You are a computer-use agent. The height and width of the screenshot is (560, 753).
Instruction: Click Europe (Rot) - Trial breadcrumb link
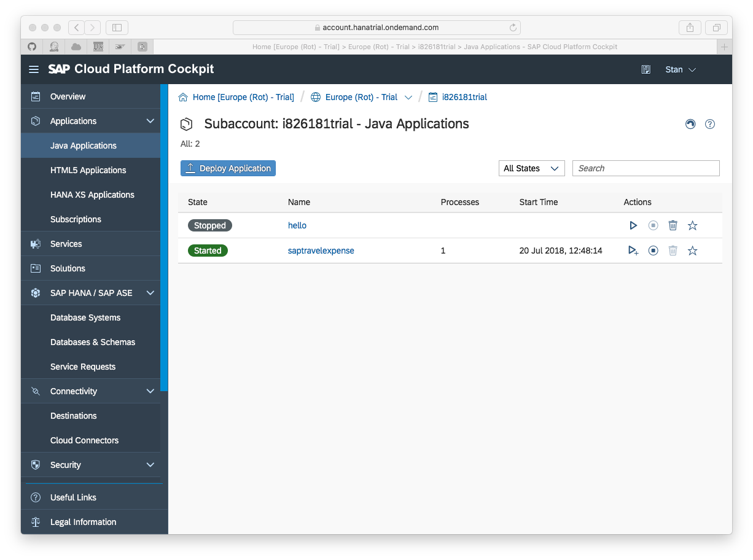361,97
